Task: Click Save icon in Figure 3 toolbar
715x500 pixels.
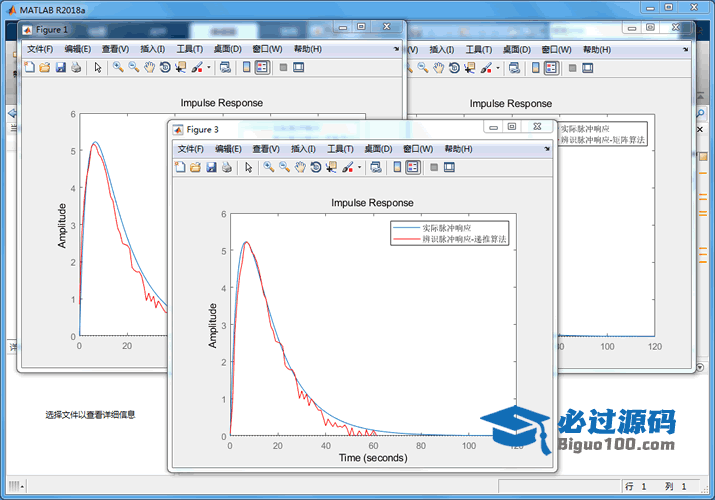Action: coord(211,167)
